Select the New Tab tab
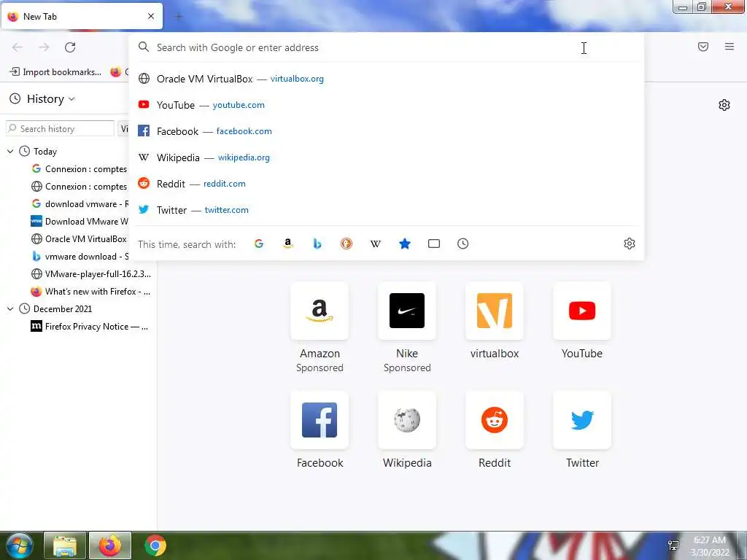The width and height of the screenshot is (747, 560). 82,16
